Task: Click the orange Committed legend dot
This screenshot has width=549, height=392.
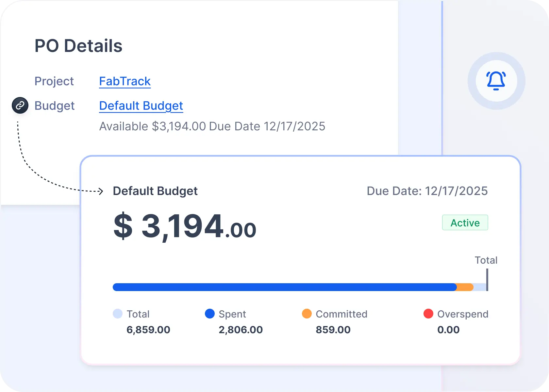Action: pos(307,314)
